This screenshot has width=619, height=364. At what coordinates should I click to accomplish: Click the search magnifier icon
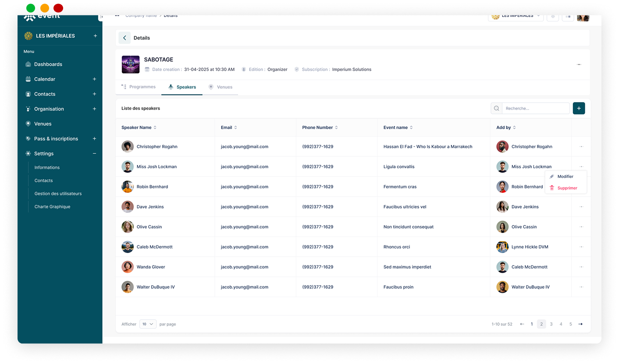pos(497,109)
